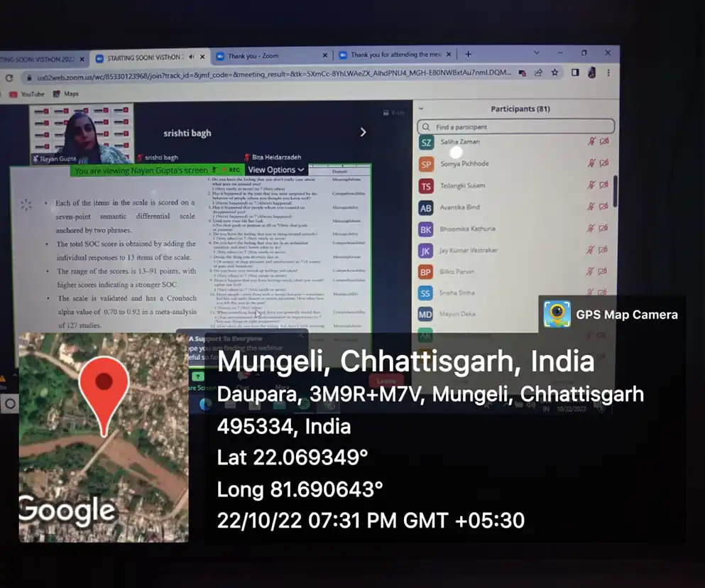Open the tab search dropdown chevron

pyautogui.click(x=537, y=53)
